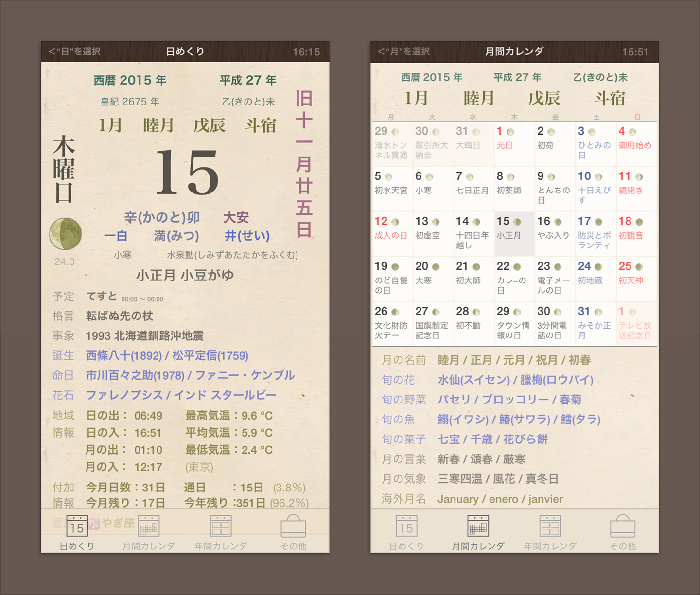Go back via <"月"を選択

point(404,52)
